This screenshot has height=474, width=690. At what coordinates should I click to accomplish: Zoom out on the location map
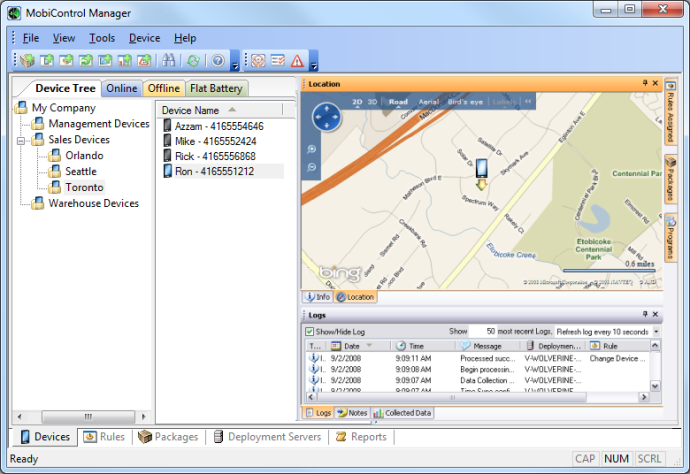pos(312,167)
